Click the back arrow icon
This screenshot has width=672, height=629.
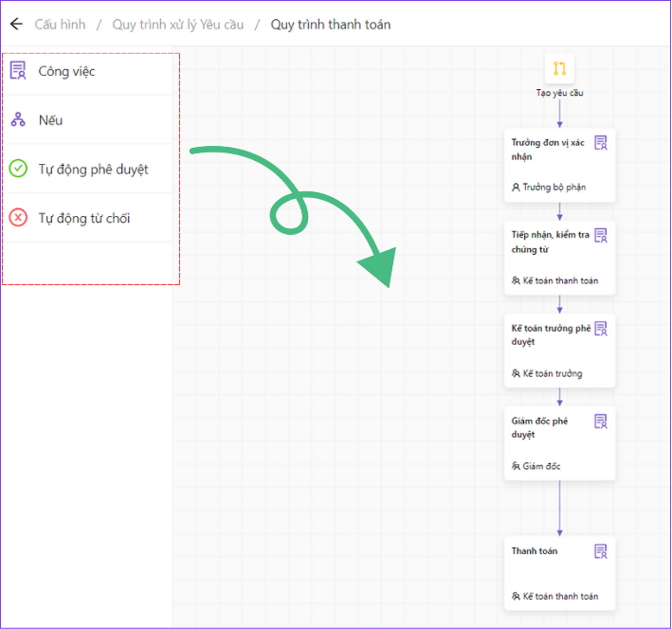tap(16, 24)
